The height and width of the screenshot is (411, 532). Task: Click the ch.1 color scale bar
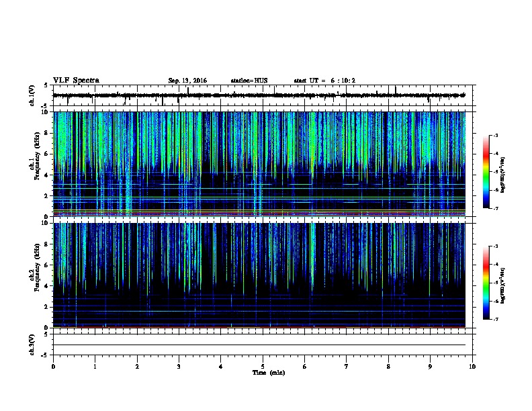point(486,172)
